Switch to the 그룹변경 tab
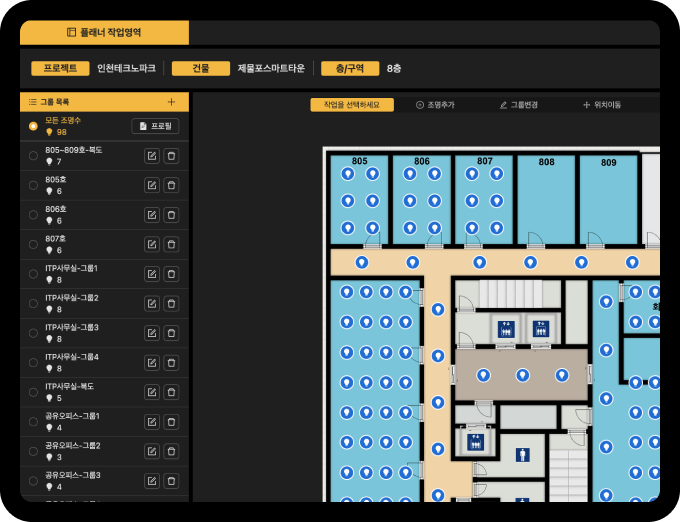Viewport: 680px width, 522px height. [518, 105]
